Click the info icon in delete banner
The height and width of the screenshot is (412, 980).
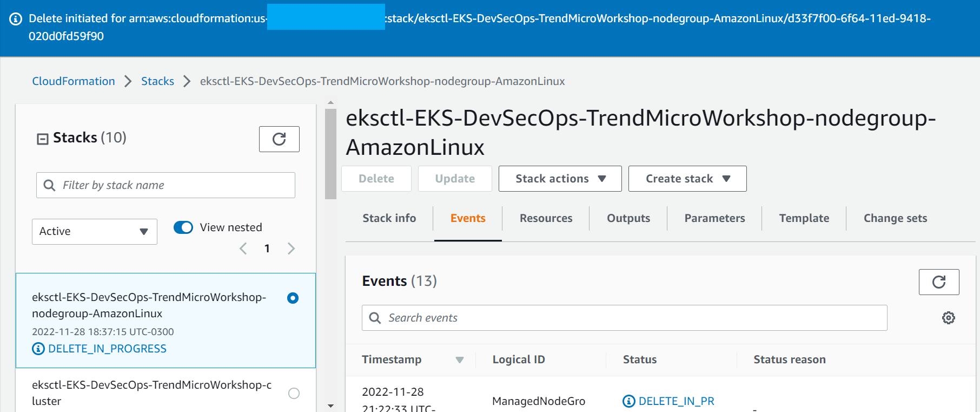(x=16, y=19)
